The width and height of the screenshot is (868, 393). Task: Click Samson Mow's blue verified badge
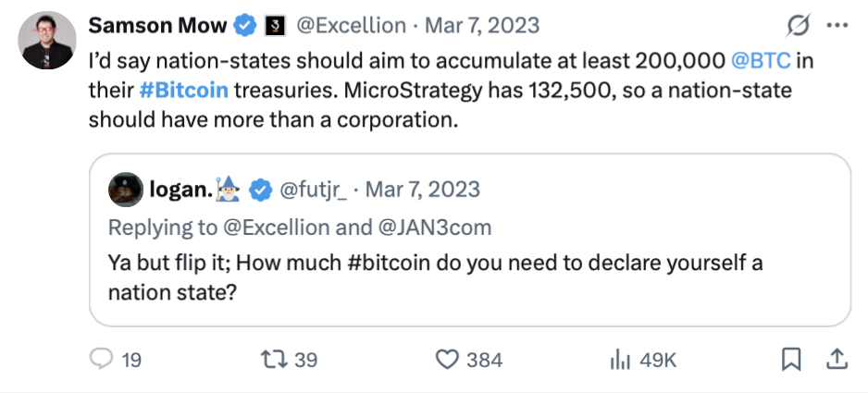(245, 27)
